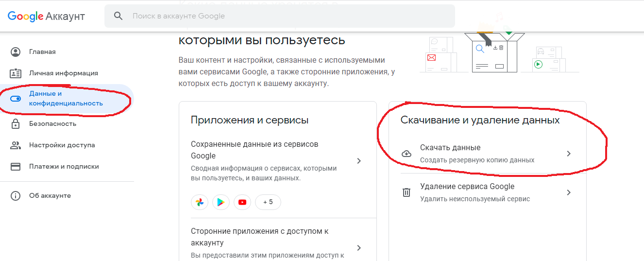Click the Настройки доступа people icon
The image size is (644, 261).
pyautogui.click(x=16, y=145)
